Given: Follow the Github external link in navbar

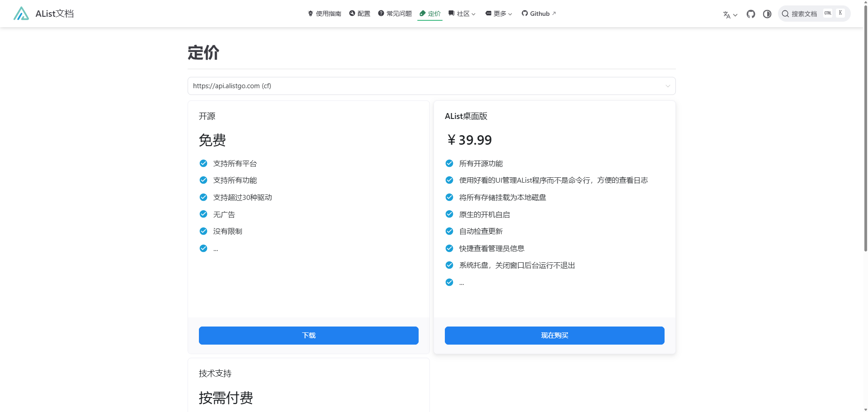Looking at the screenshot, I should (x=538, y=14).
